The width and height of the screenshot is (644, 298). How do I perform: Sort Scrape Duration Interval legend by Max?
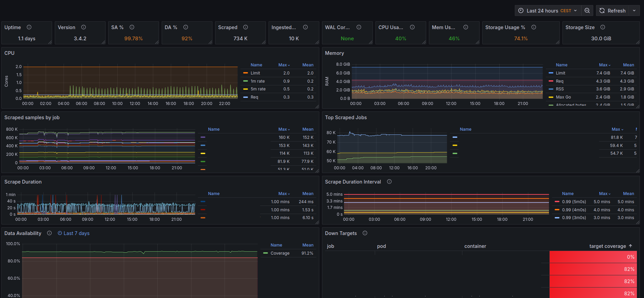[605, 194]
